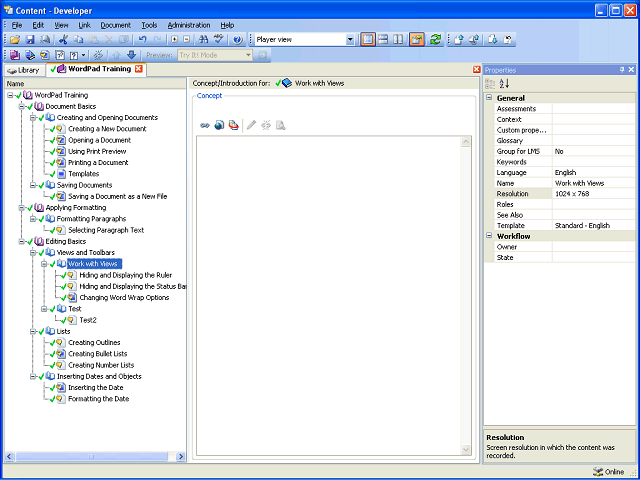640x480 pixels.
Task: Collapse the Editing Basics tree node
Action: tap(22, 242)
